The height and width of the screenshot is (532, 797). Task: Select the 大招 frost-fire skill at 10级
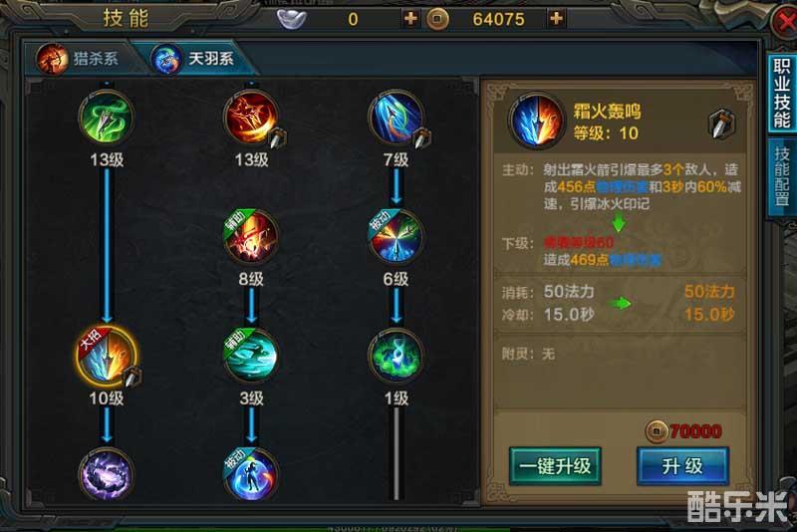(107, 356)
